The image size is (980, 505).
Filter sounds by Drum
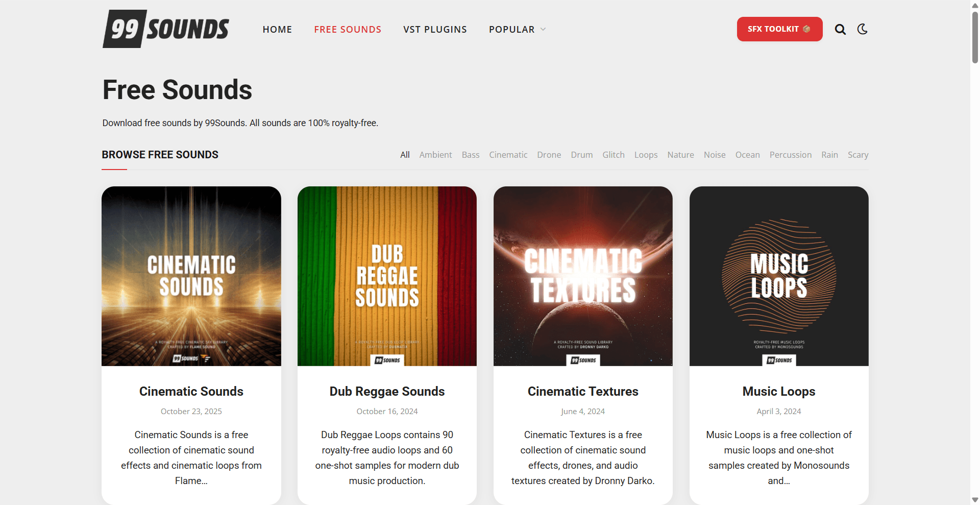point(582,155)
